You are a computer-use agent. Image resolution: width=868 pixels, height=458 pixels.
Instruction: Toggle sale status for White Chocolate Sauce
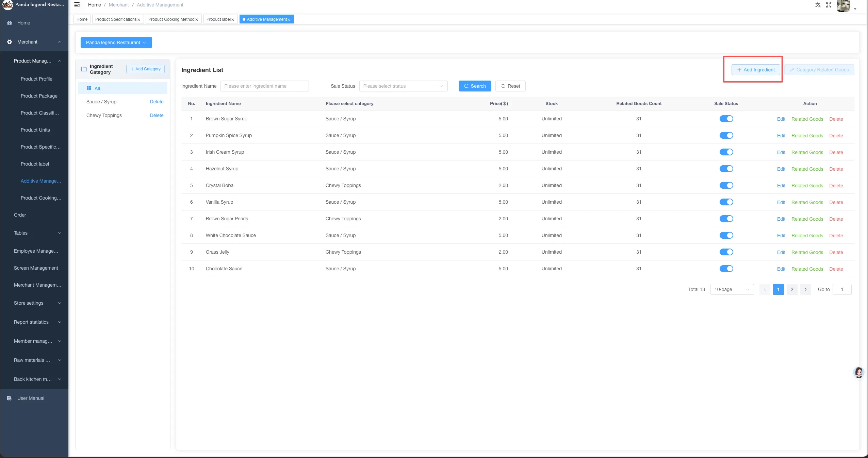coord(726,235)
